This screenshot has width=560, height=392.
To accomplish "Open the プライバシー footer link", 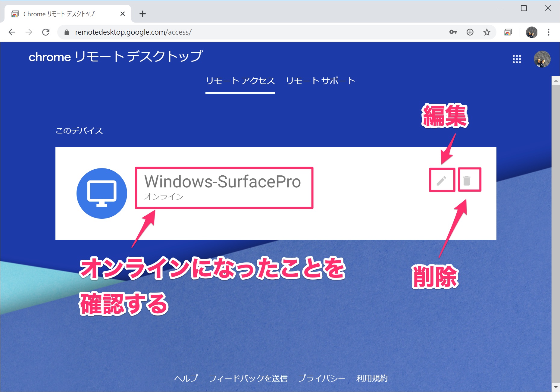I will (x=322, y=378).
